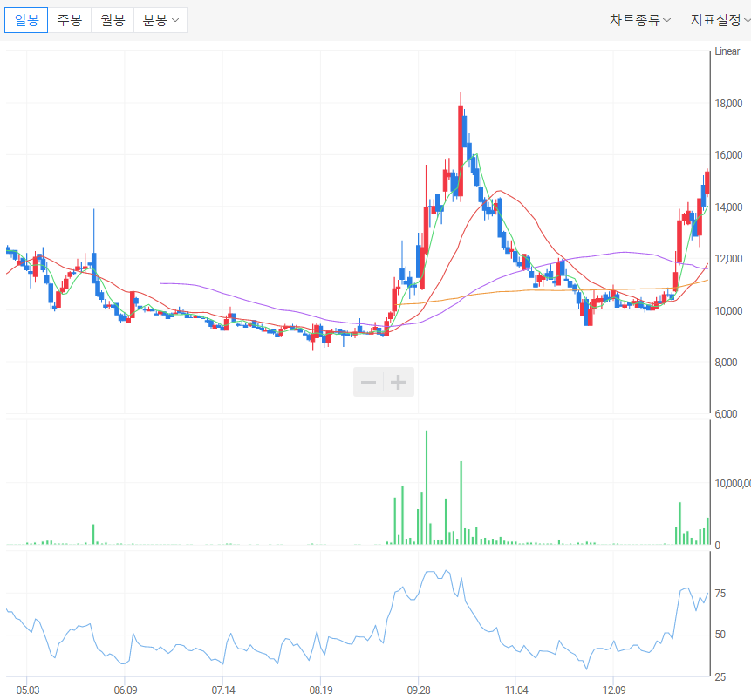
Task: Click the volume axis 0 label
Action: pyautogui.click(x=718, y=546)
